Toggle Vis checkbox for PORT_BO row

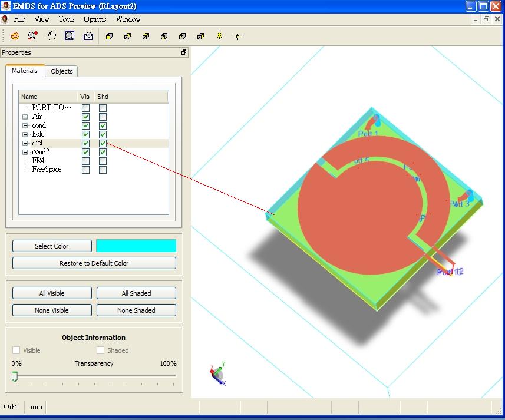(x=85, y=108)
